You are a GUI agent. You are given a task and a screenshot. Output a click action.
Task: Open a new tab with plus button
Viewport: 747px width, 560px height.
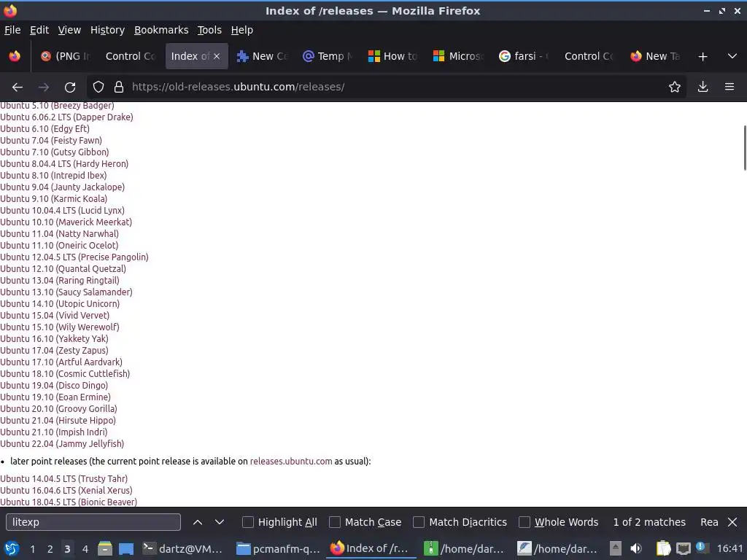[703, 56]
